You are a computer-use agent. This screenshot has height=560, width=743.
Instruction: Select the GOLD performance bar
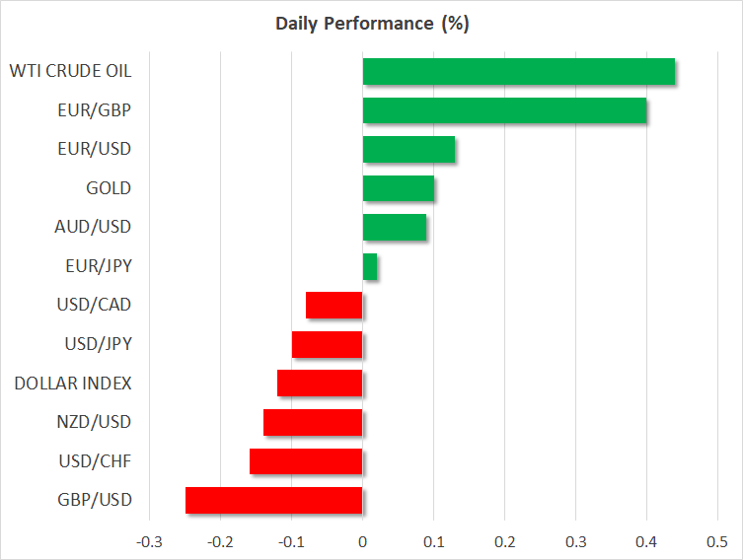tap(399, 188)
